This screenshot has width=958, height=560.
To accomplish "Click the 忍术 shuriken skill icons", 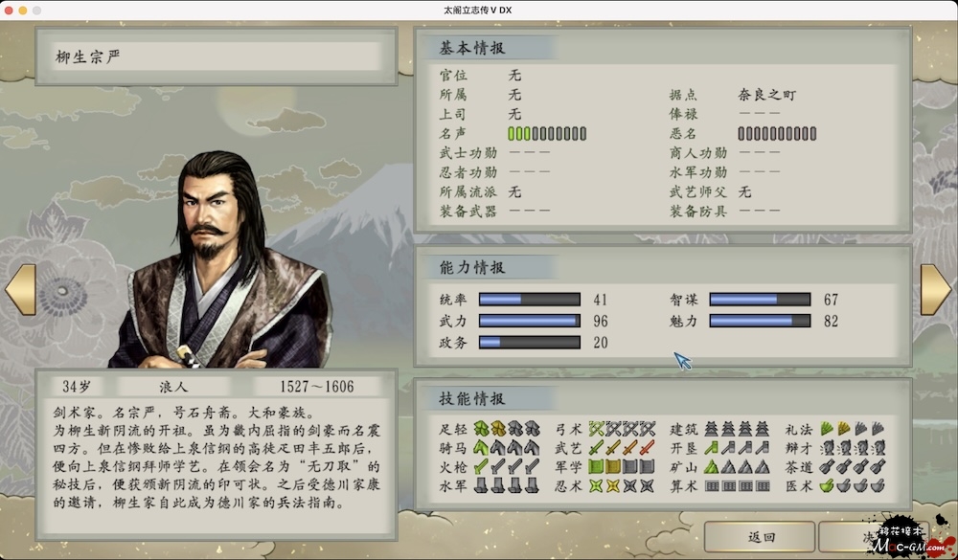I will point(622,486).
